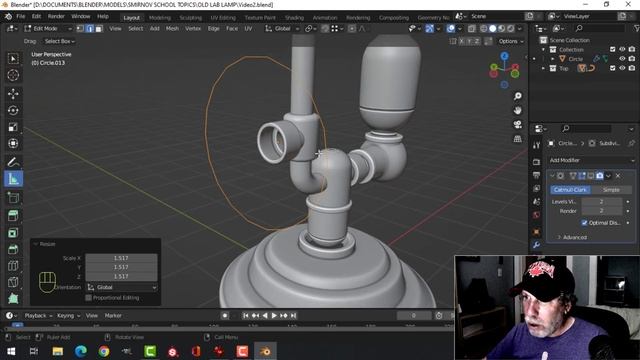Open the Add Modifier dropdown
Viewport: 640px width, 360px height.
point(591,160)
